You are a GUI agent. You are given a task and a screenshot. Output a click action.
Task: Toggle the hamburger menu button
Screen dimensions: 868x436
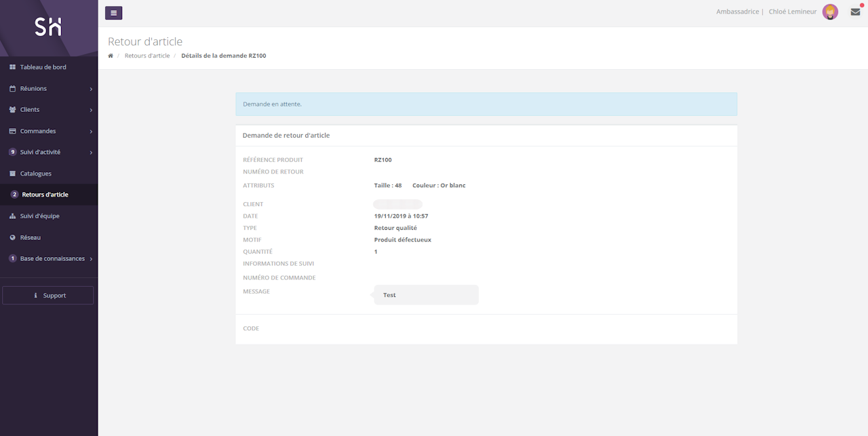[113, 12]
